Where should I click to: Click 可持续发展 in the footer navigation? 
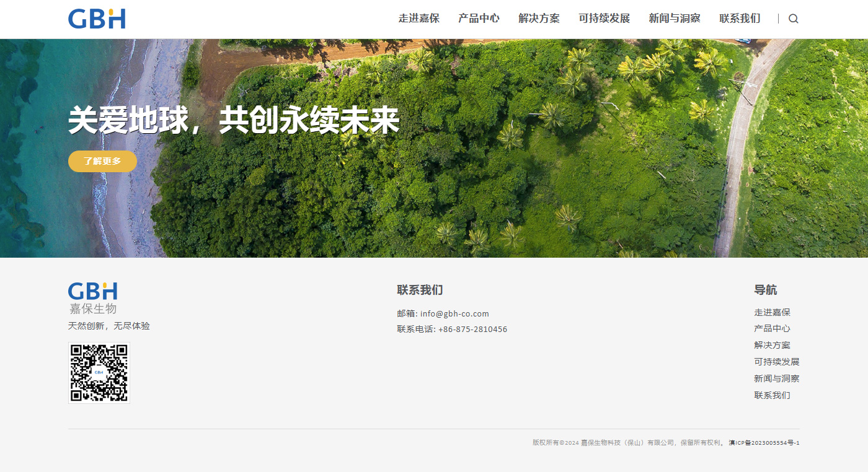pos(776,362)
